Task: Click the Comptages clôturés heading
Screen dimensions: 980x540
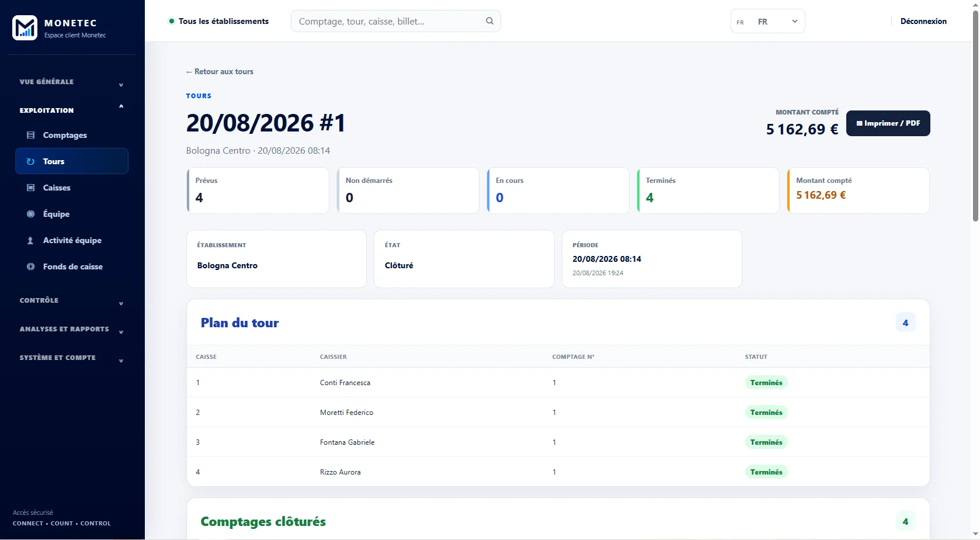Action: [263, 521]
